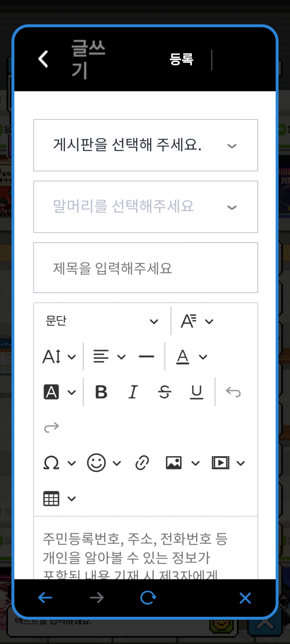This screenshot has height=644, width=290.
Task: Insert a table using the grid icon
Action: click(x=51, y=499)
